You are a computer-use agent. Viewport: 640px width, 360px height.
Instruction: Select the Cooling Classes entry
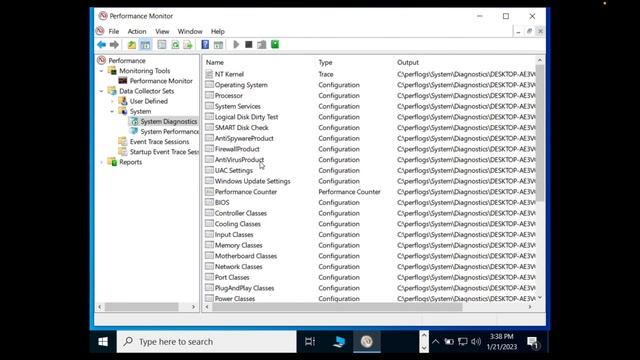(x=238, y=224)
